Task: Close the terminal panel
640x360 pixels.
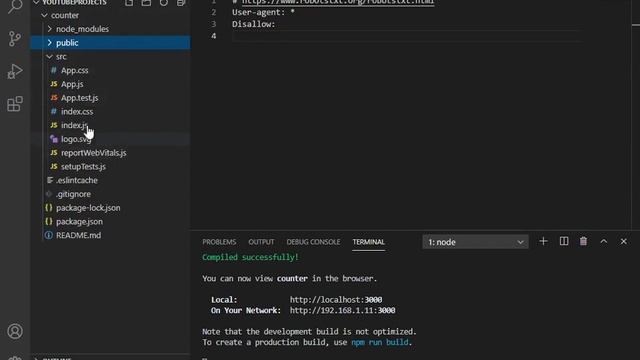Action: 624,242
